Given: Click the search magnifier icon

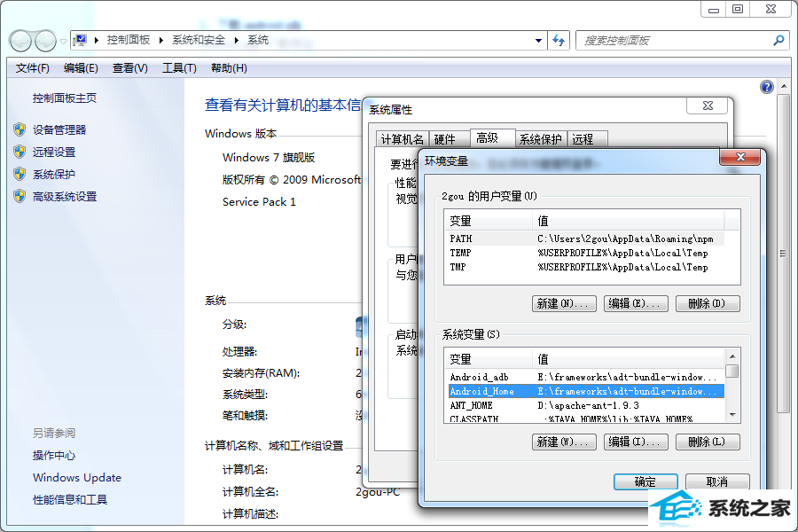Looking at the screenshot, I should click(778, 40).
